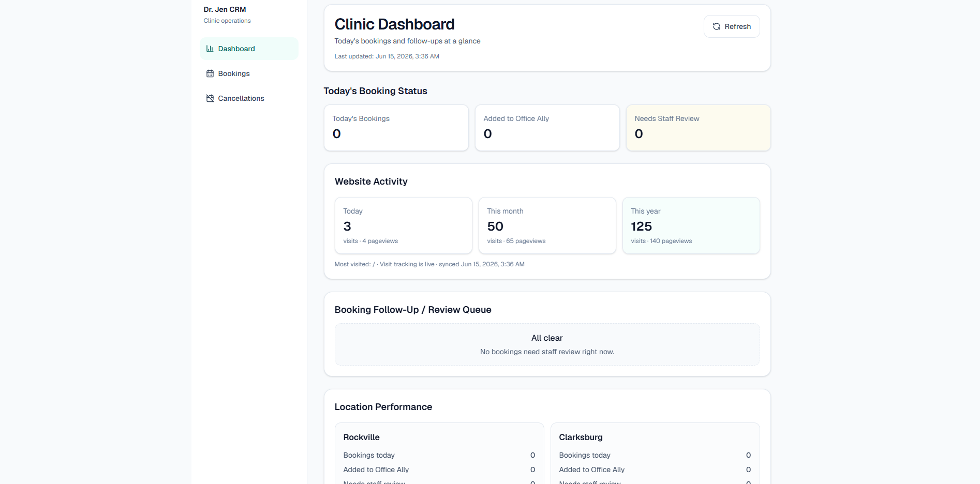Click the Clarksburg location name
This screenshot has width=980, height=484.
pyautogui.click(x=581, y=437)
